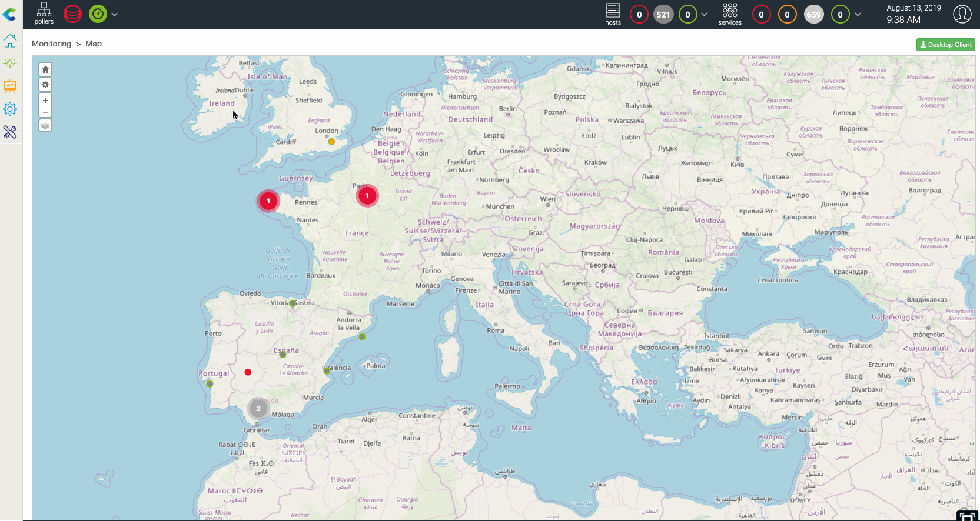This screenshot has width=980, height=521.
Task: Open the pollers status icon
Action: [x=44, y=14]
